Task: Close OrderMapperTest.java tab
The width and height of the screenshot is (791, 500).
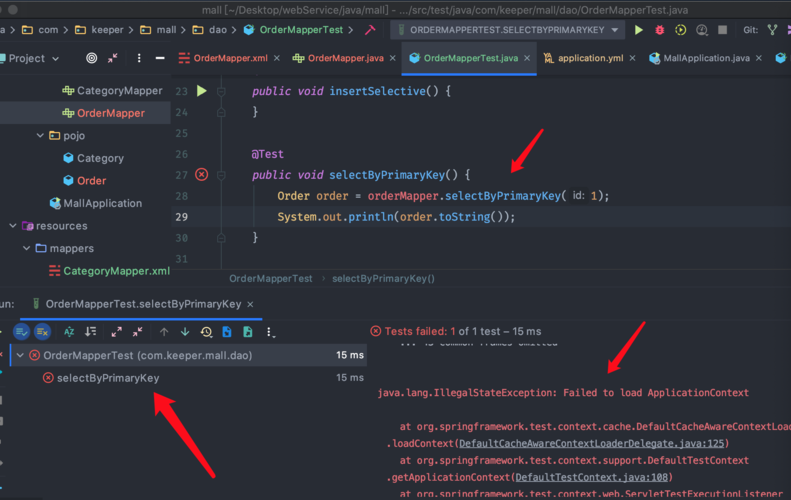Action: tap(527, 59)
